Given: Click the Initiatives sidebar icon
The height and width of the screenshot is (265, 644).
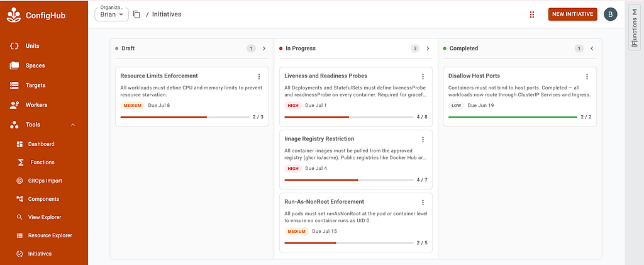Looking at the screenshot, I should coord(19,254).
